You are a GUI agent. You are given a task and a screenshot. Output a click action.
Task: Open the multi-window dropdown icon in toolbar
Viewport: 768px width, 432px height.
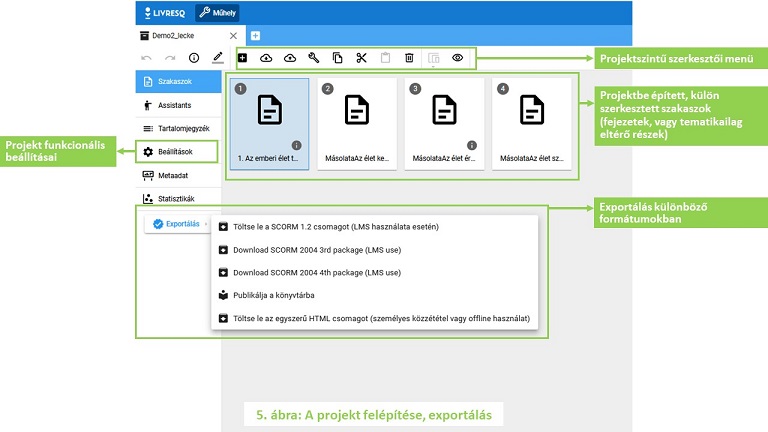coord(433,58)
